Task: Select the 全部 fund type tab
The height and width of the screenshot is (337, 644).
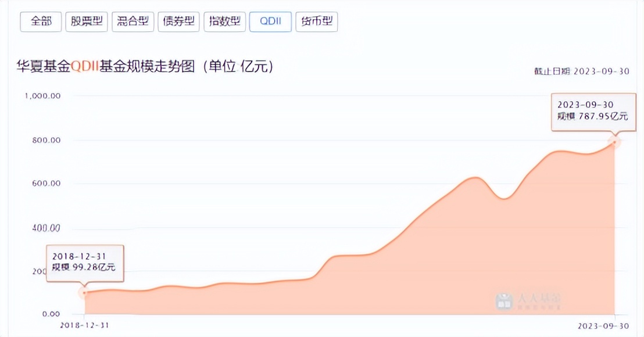Action: point(41,21)
